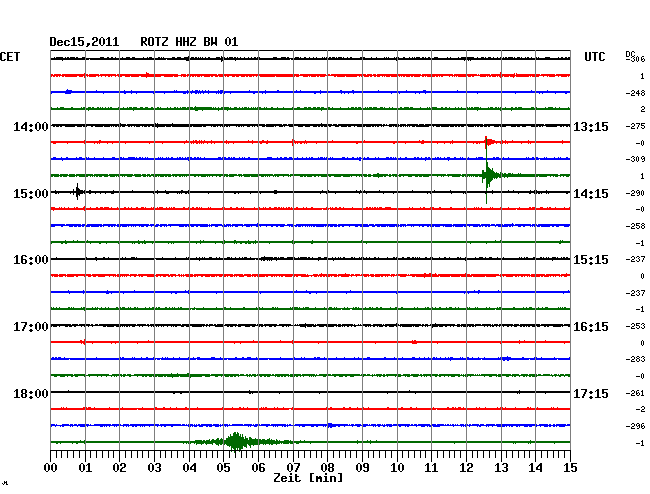Click the DC offset value '-296'
The height and width of the screenshot is (494, 650).
[635, 426]
